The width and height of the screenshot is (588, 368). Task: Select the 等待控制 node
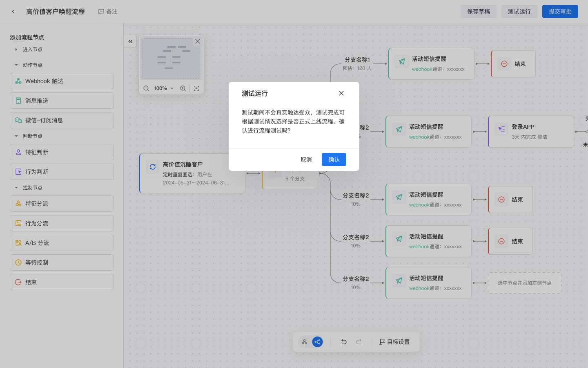(62, 263)
